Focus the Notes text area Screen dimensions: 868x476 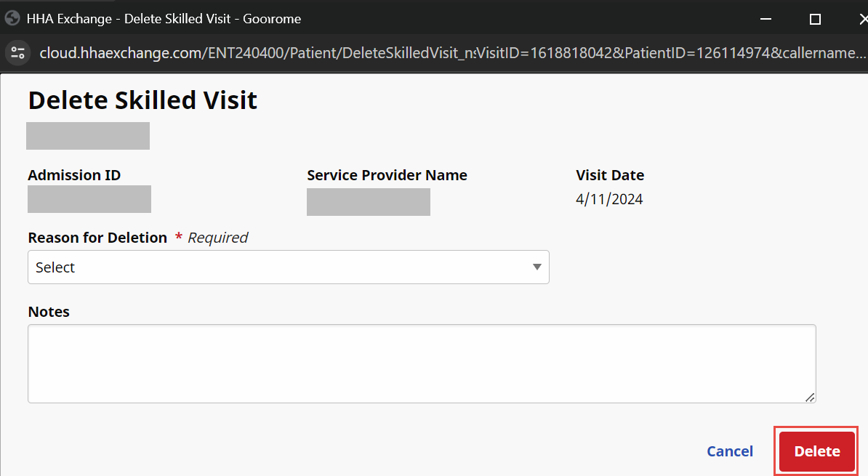coord(422,363)
